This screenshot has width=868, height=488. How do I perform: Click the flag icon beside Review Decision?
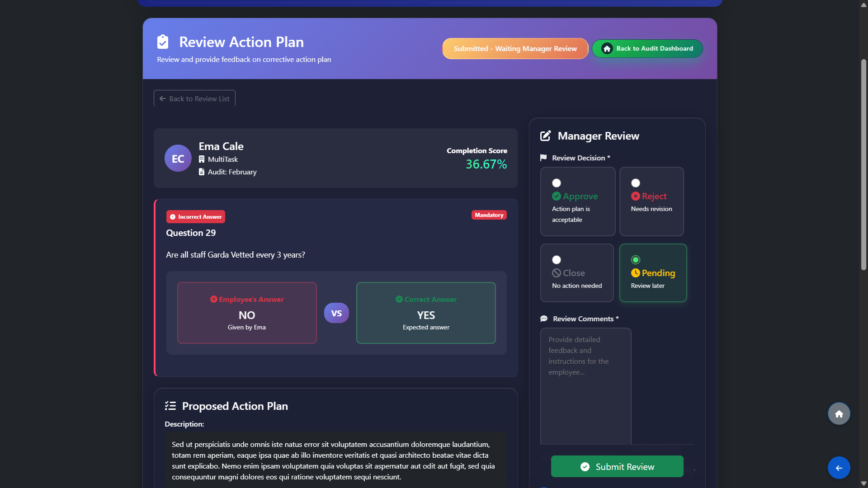pyautogui.click(x=543, y=158)
